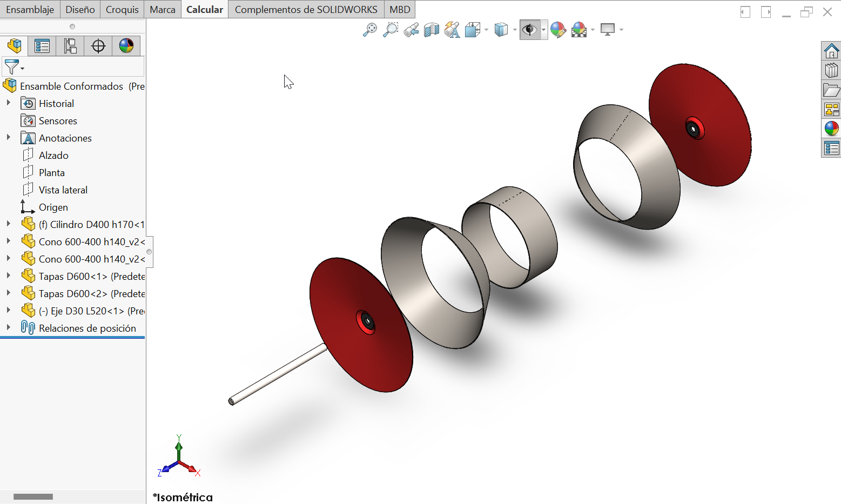Select the Origen item
This screenshot has height=504, width=841.
click(x=53, y=207)
